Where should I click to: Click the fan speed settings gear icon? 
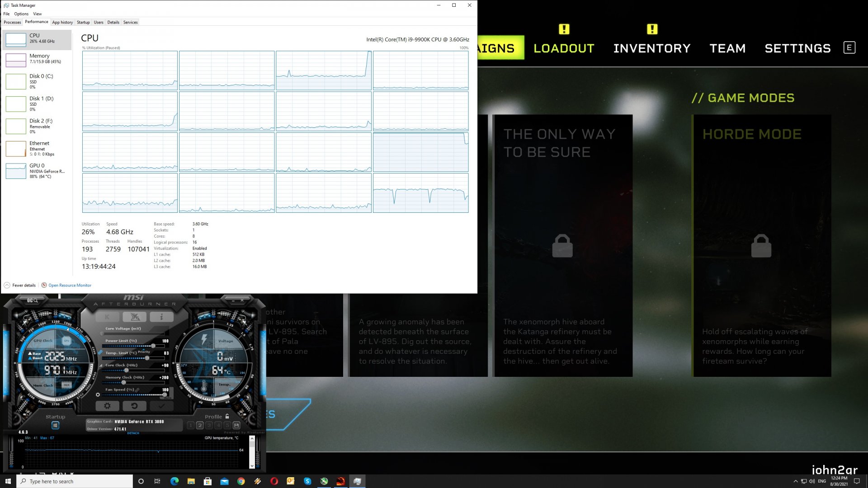(98, 394)
